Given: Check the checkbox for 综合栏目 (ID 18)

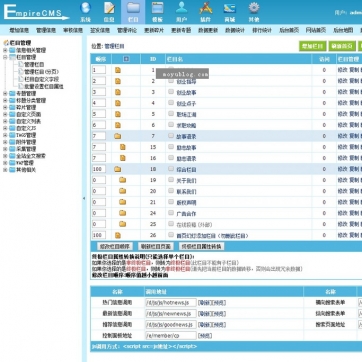Looking at the screenshot, I should pyautogui.click(x=171, y=169).
